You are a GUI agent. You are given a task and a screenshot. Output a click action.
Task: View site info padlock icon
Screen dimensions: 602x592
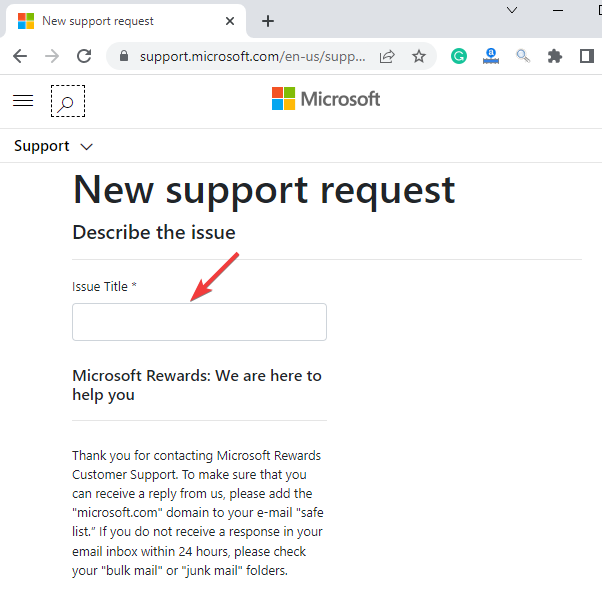pyautogui.click(x=124, y=56)
